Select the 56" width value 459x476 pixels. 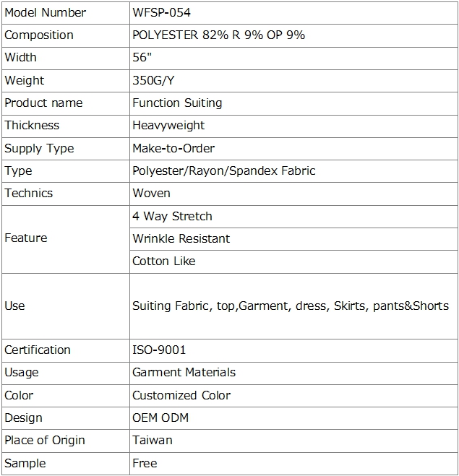(142, 57)
